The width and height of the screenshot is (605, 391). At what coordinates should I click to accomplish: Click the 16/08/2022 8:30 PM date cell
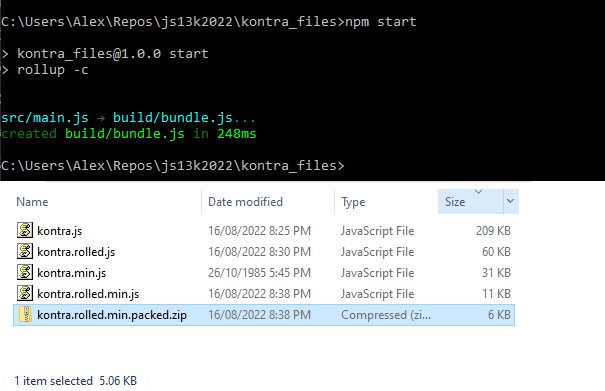[259, 252]
